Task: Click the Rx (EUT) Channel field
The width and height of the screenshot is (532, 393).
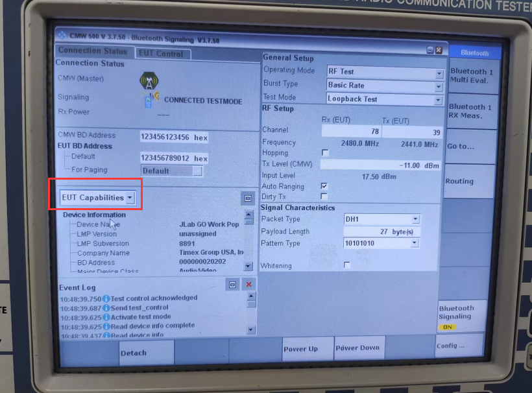Action: (x=351, y=131)
